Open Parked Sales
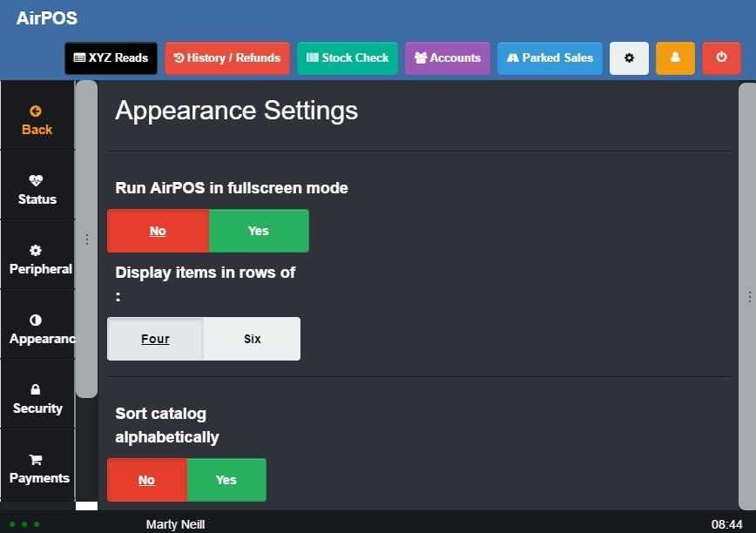Image resolution: width=756 pixels, height=533 pixels. pyautogui.click(x=550, y=58)
